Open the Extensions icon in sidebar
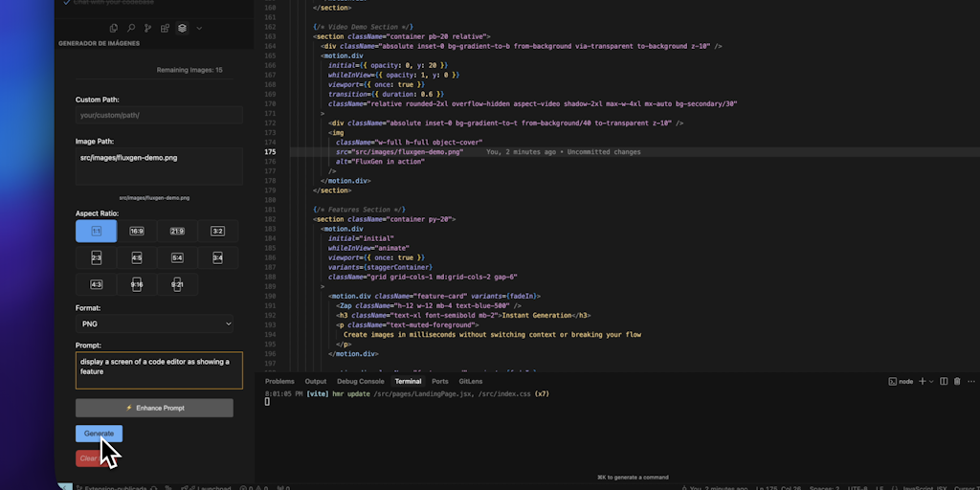The width and height of the screenshot is (980, 490). coord(165,29)
